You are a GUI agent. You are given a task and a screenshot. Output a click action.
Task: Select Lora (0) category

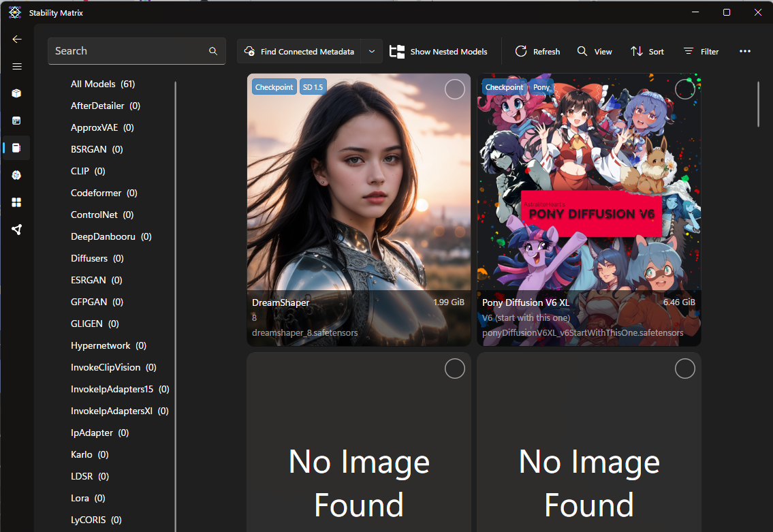tap(88, 498)
